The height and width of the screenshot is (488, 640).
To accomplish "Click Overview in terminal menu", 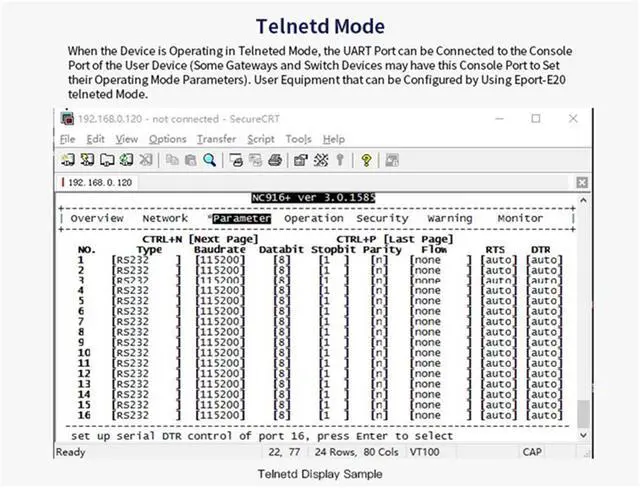I will tap(97, 218).
